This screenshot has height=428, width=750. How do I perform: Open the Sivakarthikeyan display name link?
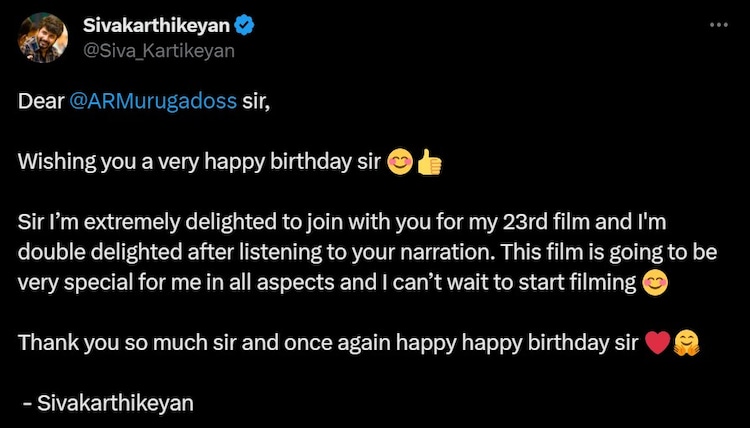[156, 25]
